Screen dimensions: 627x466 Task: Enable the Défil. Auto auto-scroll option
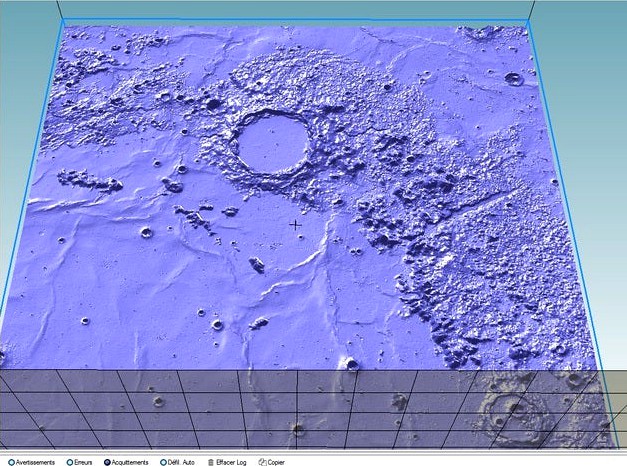click(x=160, y=462)
